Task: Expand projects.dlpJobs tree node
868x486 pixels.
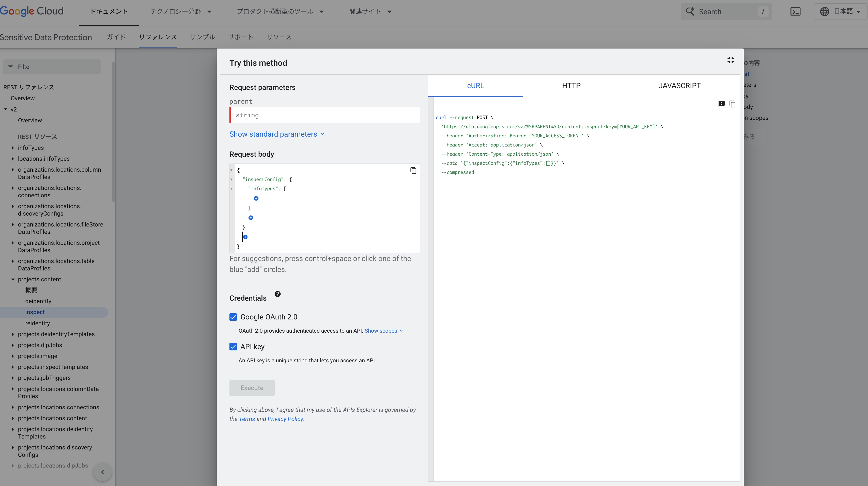Action: point(13,345)
